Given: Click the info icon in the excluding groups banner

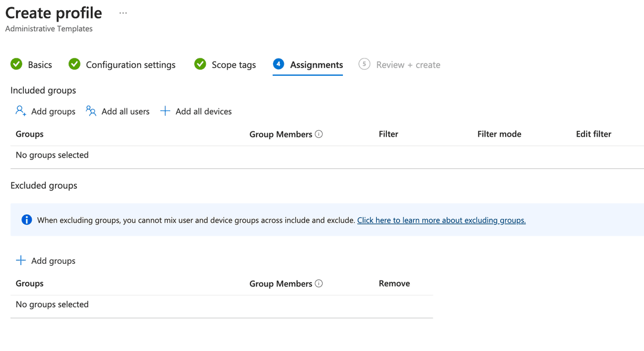Looking at the screenshot, I should tap(26, 220).
